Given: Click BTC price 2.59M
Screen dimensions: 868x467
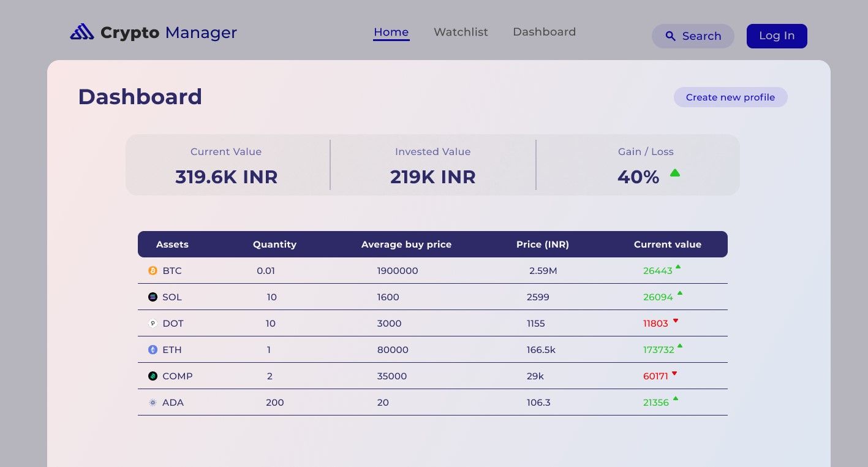Looking at the screenshot, I should click(x=543, y=270).
